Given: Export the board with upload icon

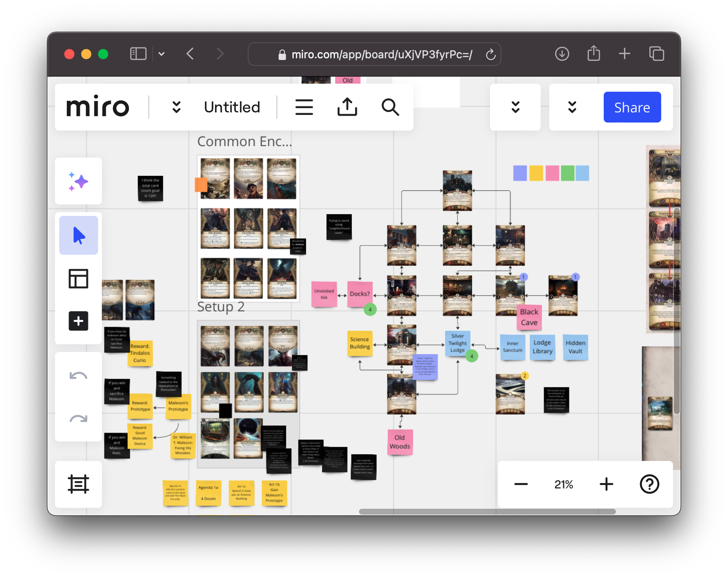Looking at the screenshot, I should pyautogui.click(x=347, y=107).
